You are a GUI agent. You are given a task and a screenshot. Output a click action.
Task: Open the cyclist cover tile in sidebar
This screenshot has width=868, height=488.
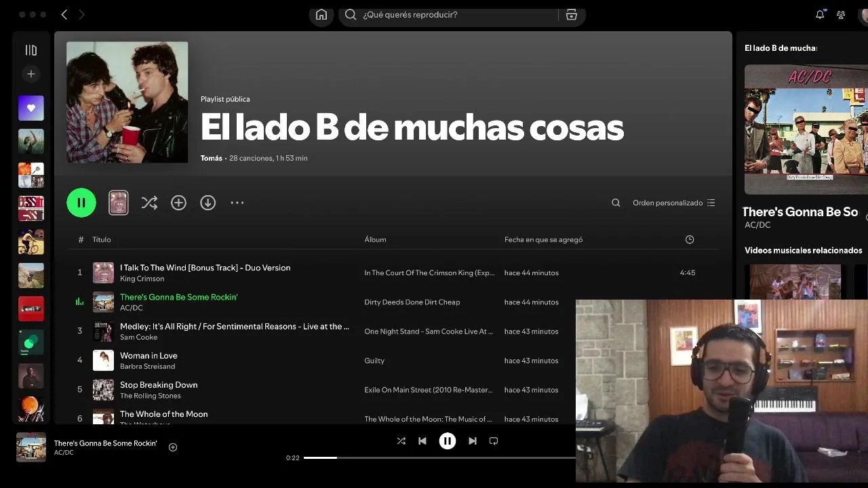tap(31, 242)
